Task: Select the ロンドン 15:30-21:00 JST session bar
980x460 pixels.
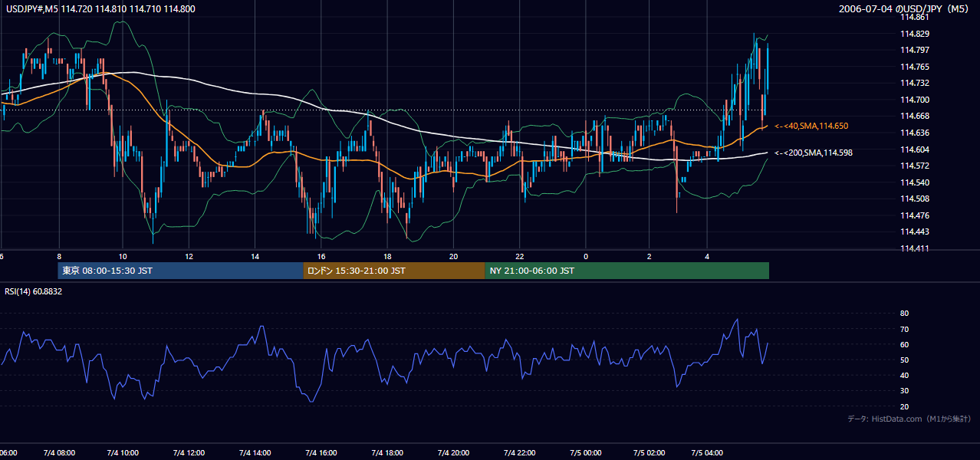Action: (394, 271)
